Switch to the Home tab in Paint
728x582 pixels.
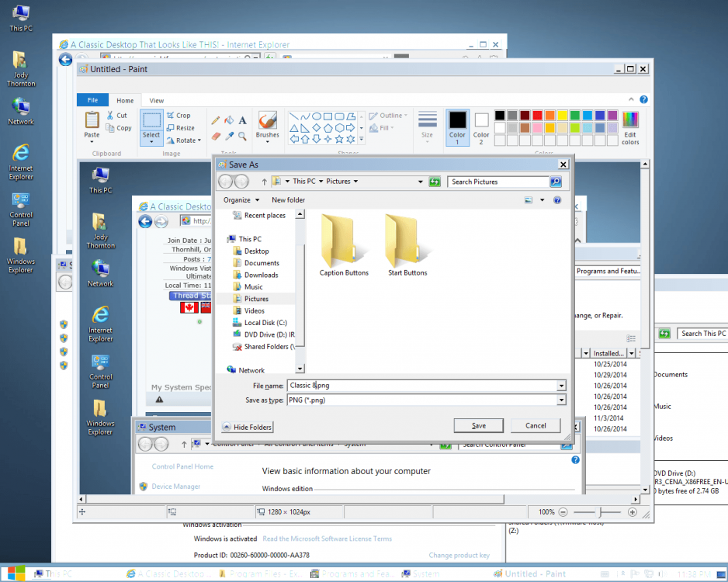coord(125,100)
